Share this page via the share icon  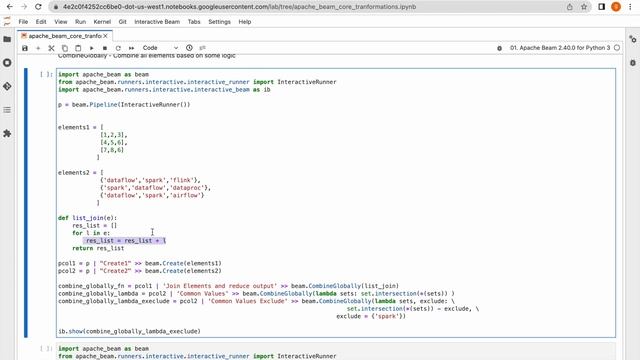click(x=569, y=7)
